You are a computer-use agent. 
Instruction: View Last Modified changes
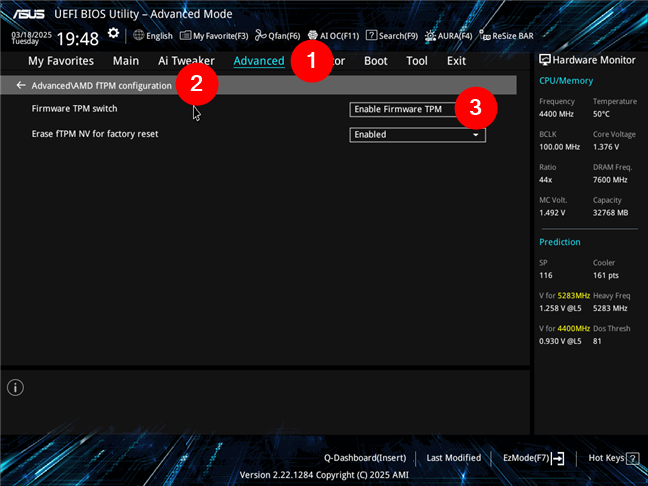point(454,458)
